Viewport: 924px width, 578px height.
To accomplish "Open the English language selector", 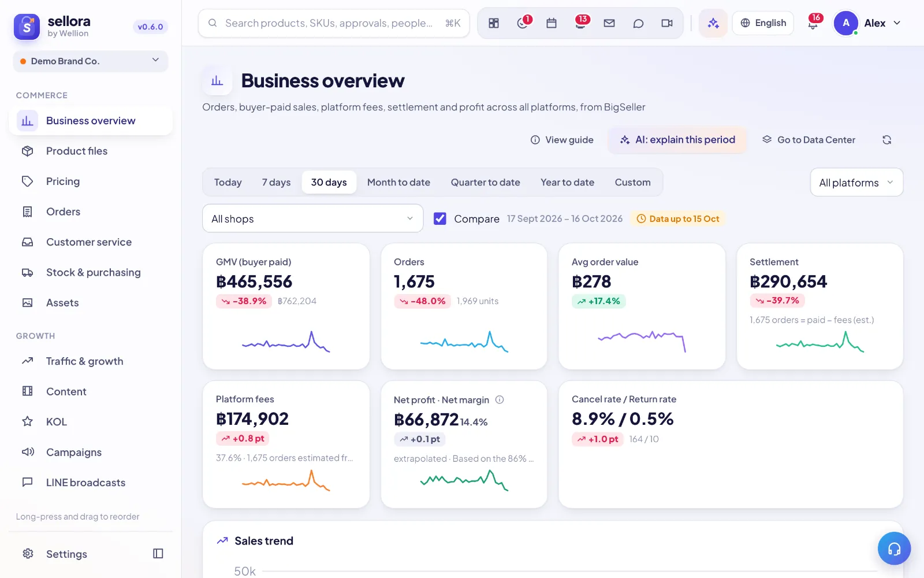I will point(763,23).
